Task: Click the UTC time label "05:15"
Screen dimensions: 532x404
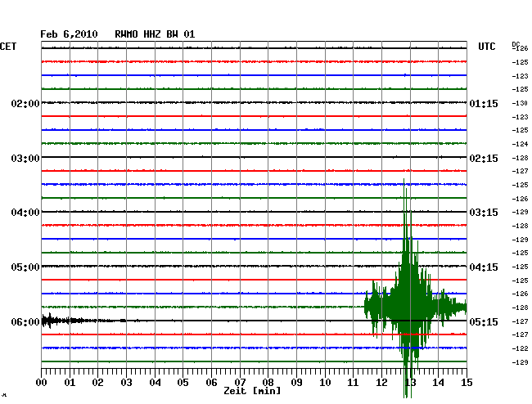Action: coord(484,321)
